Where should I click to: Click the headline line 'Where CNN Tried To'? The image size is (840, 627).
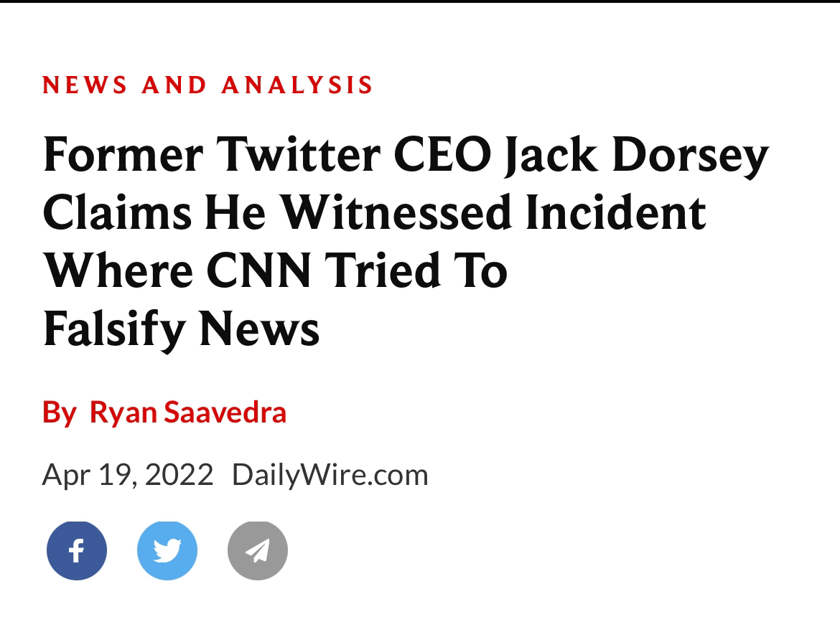(276, 270)
